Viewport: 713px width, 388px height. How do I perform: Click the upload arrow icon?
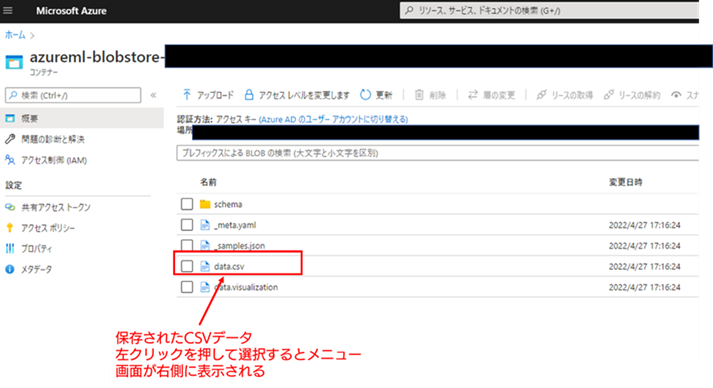(x=187, y=94)
